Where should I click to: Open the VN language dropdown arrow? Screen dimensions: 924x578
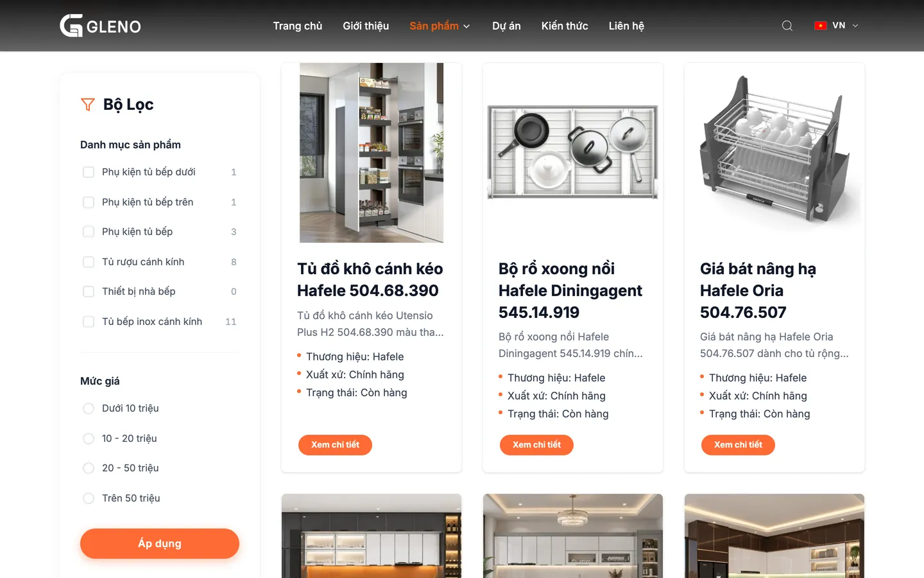(x=855, y=26)
